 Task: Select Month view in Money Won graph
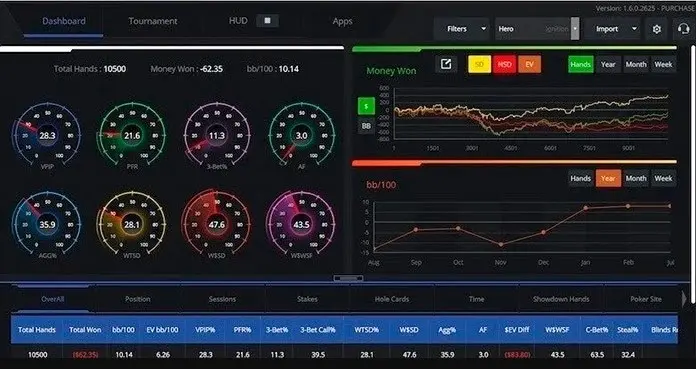[636, 64]
